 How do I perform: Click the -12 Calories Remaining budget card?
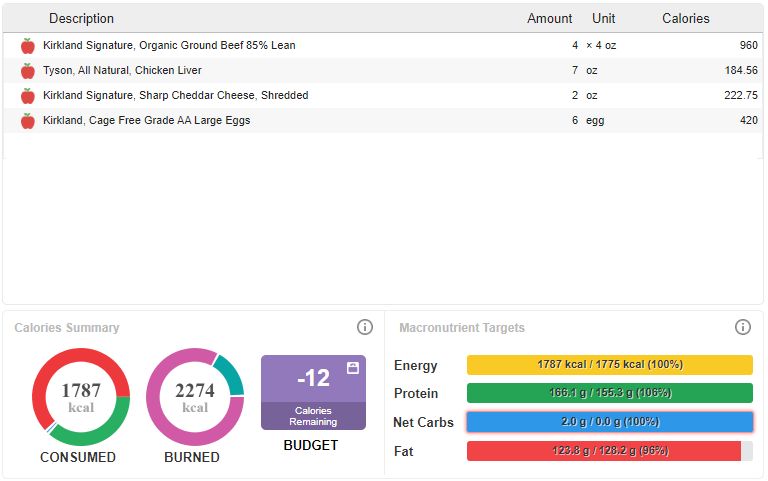point(313,393)
